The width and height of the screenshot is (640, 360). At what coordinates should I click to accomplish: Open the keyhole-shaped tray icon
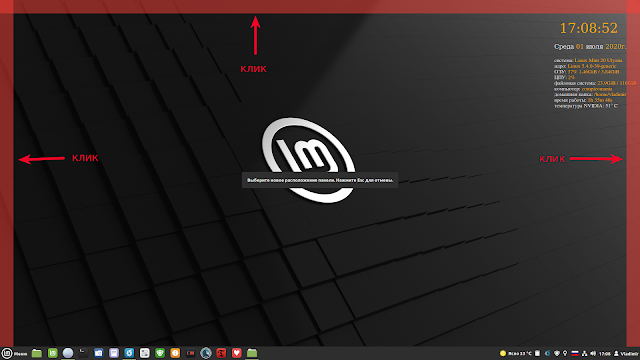point(565,353)
